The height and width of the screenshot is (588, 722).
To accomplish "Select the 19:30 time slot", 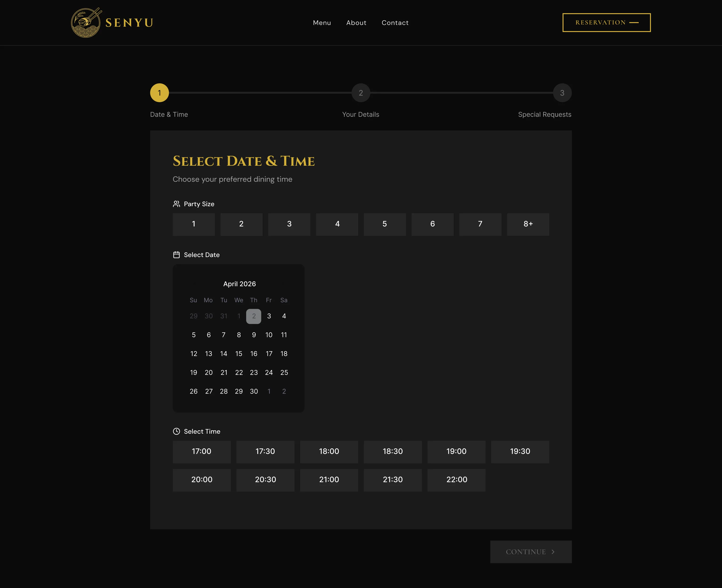I will pos(520,452).
